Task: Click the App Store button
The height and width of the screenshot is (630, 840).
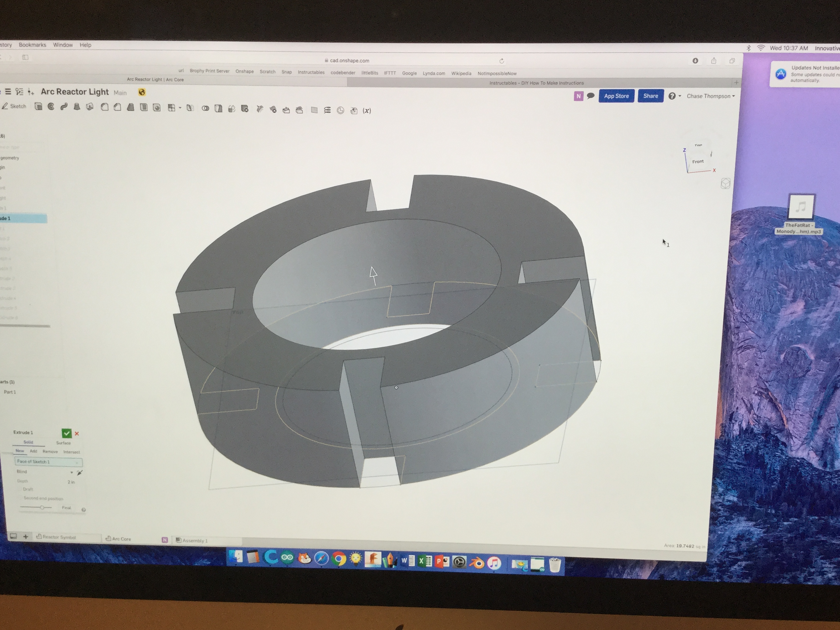Action: point(616,96)
